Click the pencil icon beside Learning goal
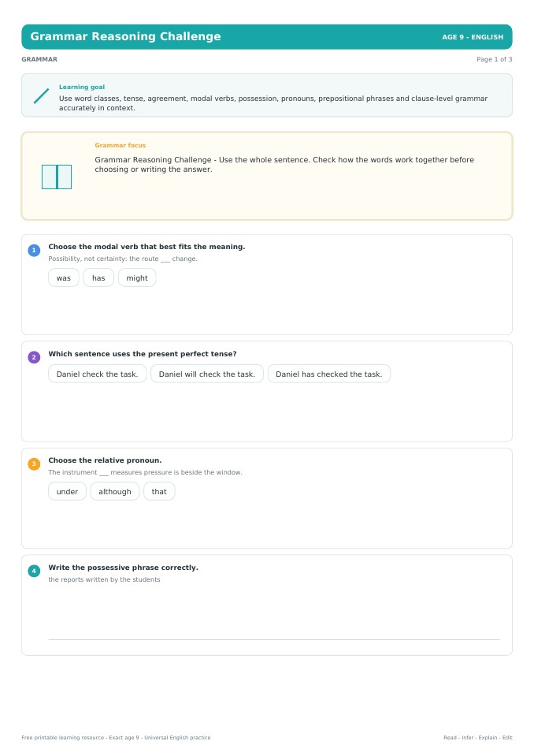This screenshot has width=534, height=756. [42, 95]
